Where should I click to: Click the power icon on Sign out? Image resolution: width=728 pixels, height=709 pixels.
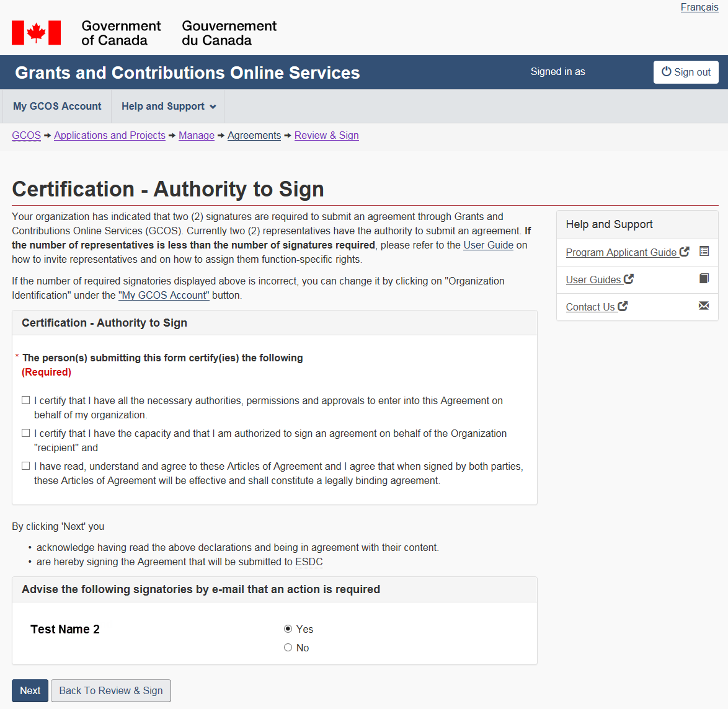click(x=666, y=71)
